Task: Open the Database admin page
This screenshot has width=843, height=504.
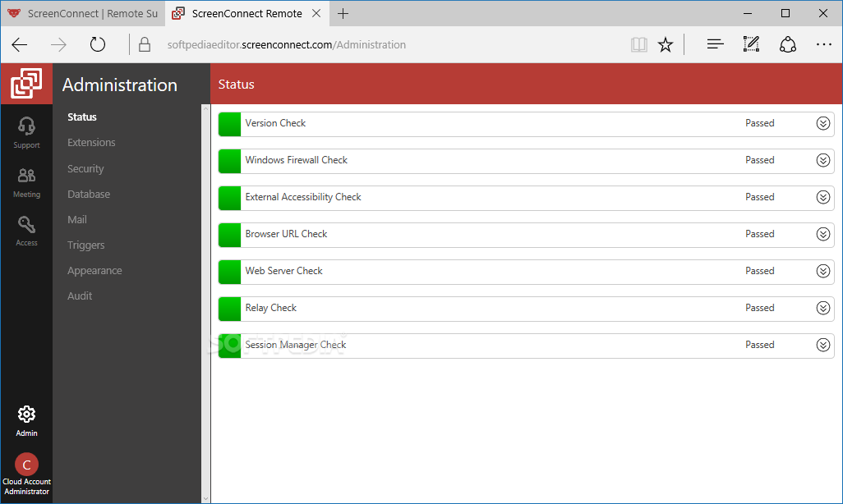Action: [x=89, y=194]
